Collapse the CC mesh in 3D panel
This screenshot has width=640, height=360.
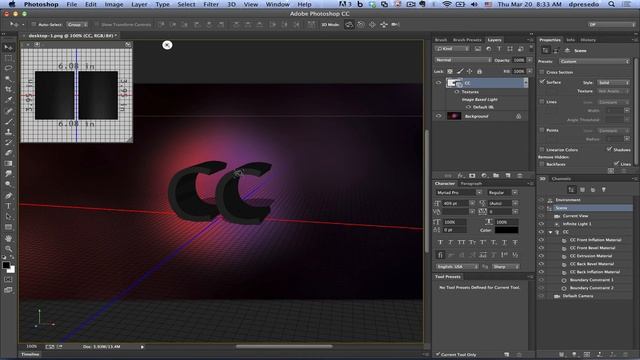550,232
